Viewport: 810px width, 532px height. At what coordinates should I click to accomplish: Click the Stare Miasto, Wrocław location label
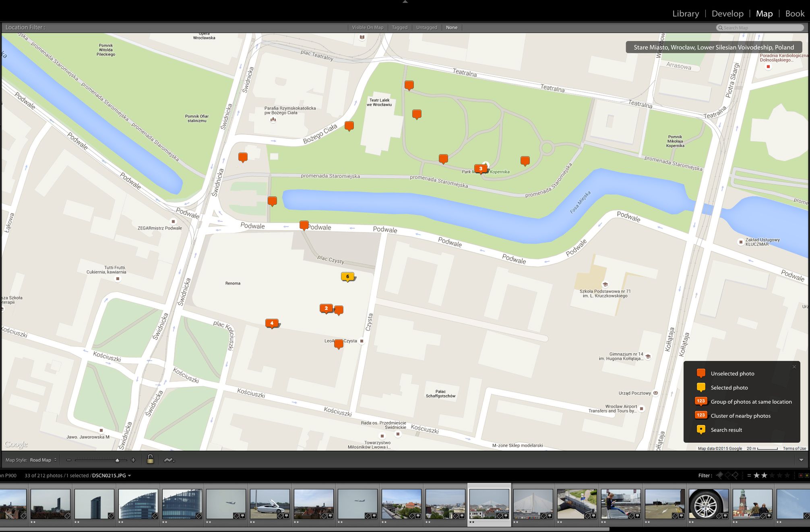click(x=714, y=47)
